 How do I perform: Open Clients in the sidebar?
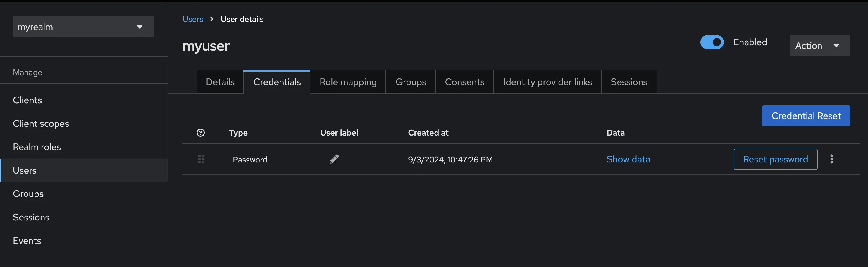tap(27, 100)
